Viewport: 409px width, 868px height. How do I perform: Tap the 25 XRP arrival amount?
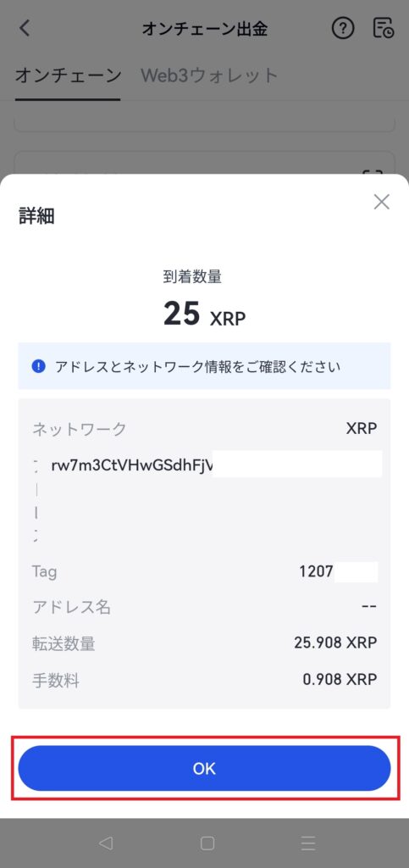tap(205, 314)
